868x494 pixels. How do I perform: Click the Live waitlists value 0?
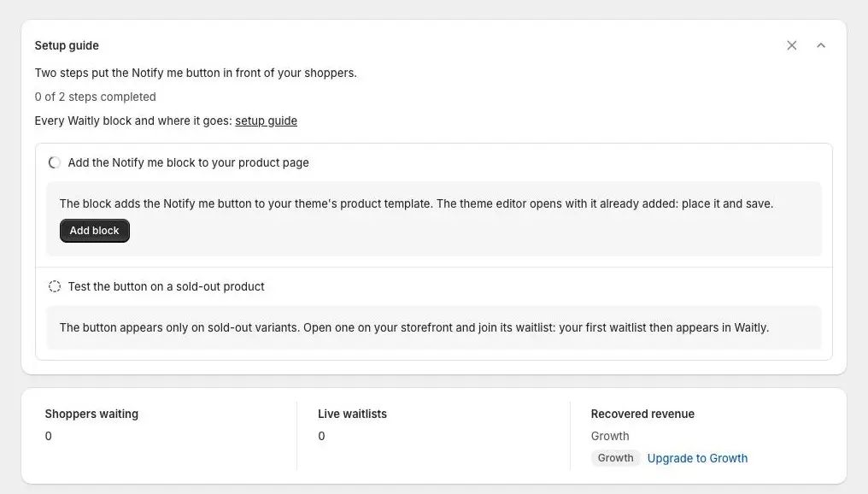pos(321,436)
